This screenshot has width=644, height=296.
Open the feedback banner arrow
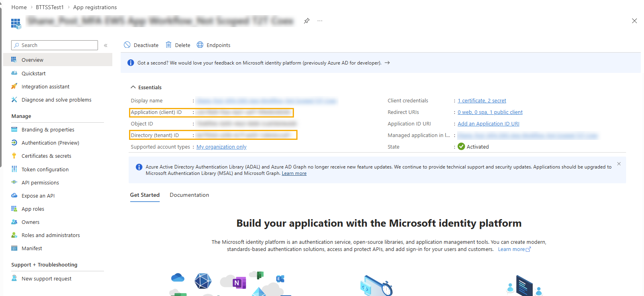pos(387,63)
